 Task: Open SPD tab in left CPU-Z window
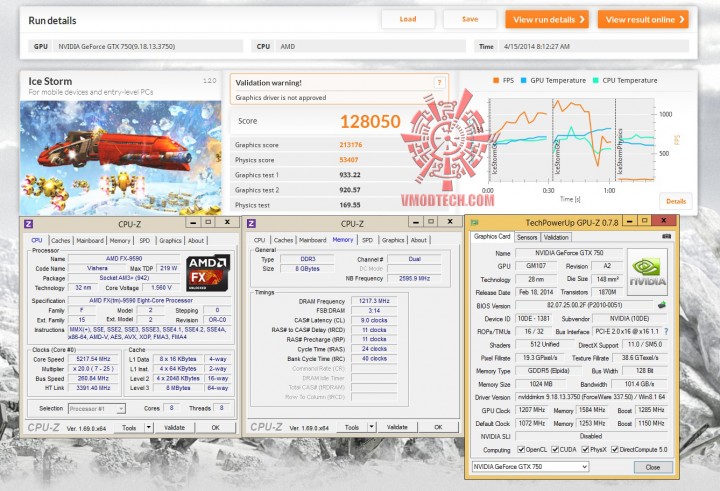pyautogui.click(x=145, y=240)
